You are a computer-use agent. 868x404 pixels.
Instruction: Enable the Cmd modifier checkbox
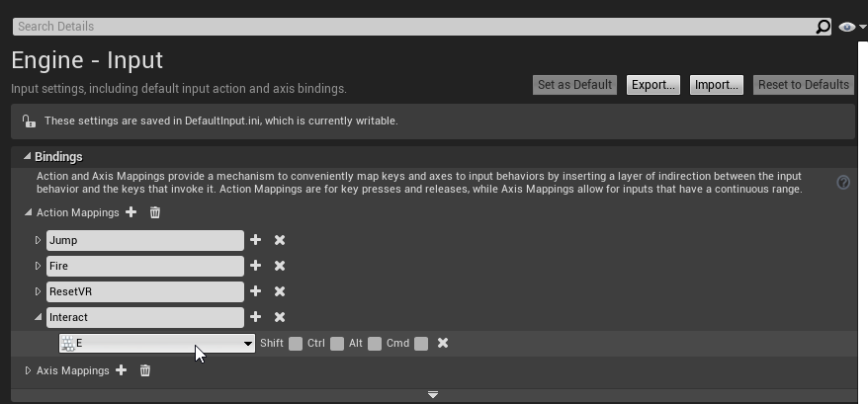point(421,344)
